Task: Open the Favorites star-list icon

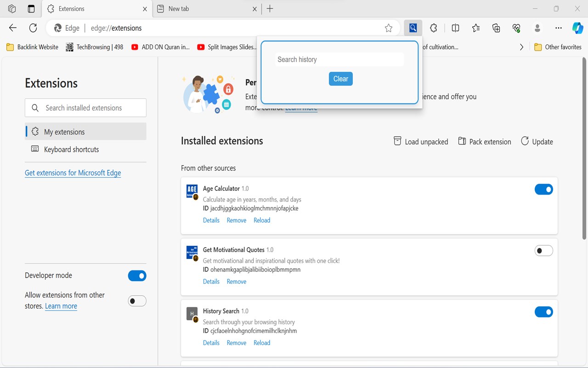Action: click(x=476, y=28)
